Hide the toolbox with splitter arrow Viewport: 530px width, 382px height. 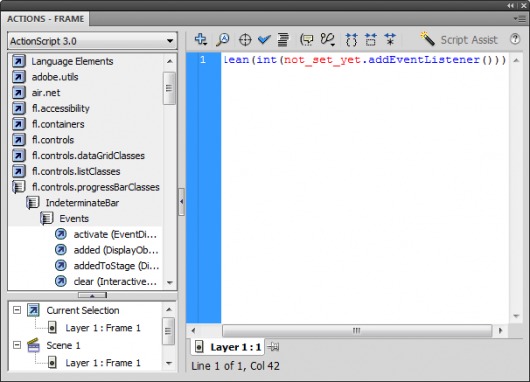click(x=182, y=202)
